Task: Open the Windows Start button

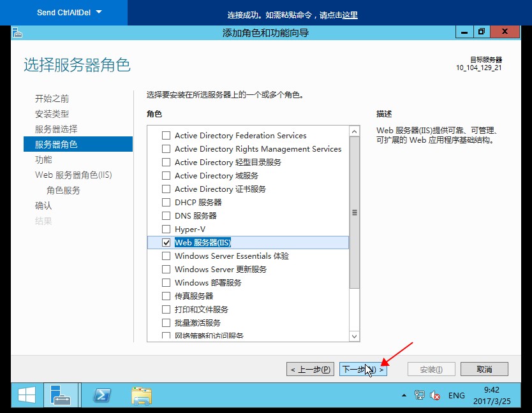Action: coord(27,395)
